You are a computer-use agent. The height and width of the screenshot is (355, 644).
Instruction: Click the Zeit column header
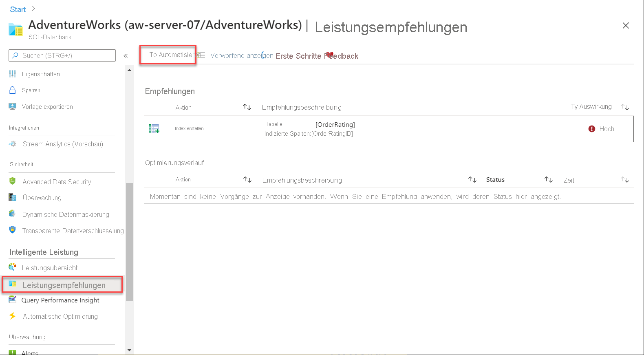(x=569, y=180)
